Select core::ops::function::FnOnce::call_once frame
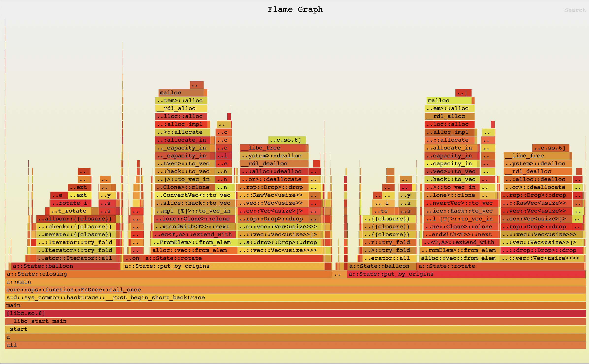 (295, 290)
